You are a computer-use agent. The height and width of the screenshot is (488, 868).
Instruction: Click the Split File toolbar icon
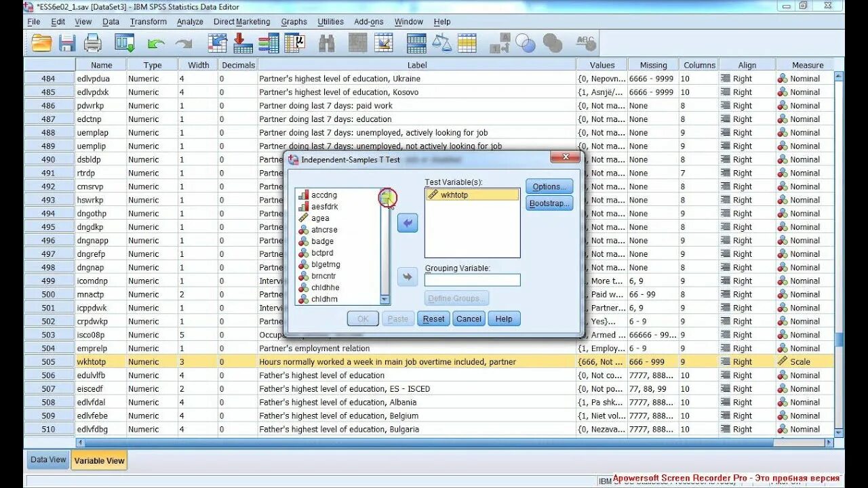coord(416,43)
